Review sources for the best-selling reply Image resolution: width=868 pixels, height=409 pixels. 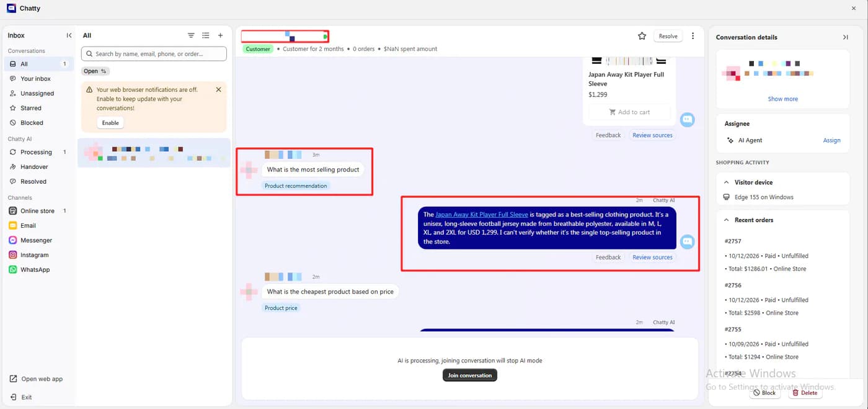point(652,258)
